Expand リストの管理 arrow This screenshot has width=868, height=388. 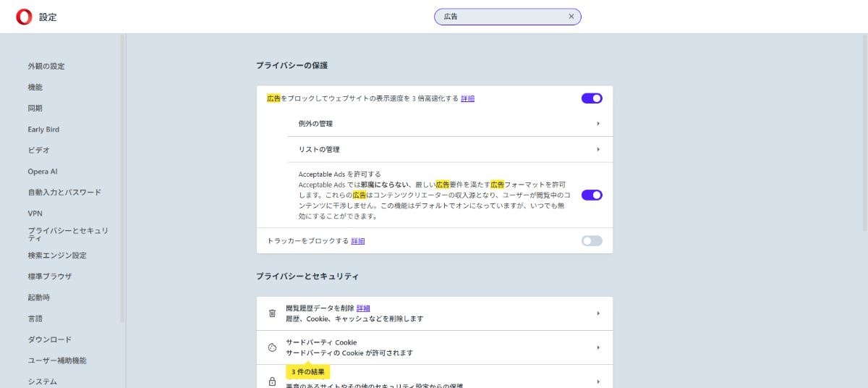coord(598,150)
